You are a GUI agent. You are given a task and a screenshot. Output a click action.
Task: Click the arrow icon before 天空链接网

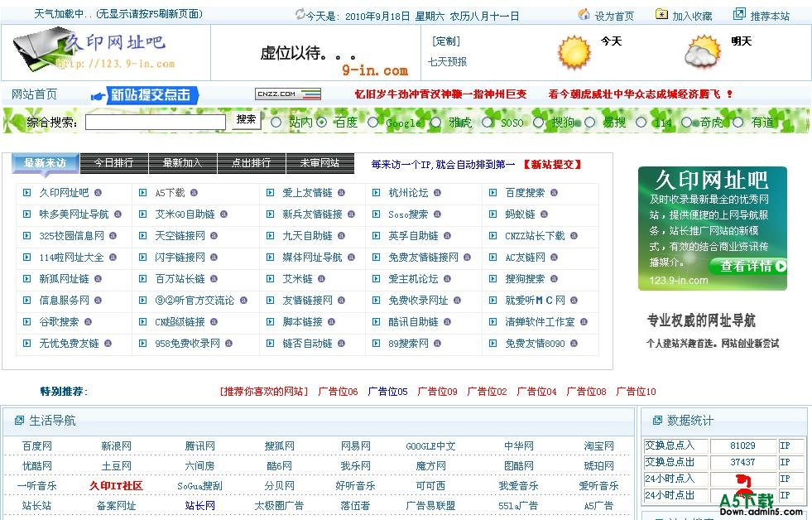point(143,236)
